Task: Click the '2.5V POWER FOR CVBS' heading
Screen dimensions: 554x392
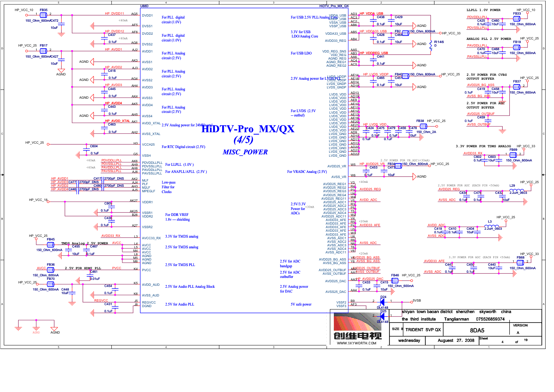Action: [487, 75]
